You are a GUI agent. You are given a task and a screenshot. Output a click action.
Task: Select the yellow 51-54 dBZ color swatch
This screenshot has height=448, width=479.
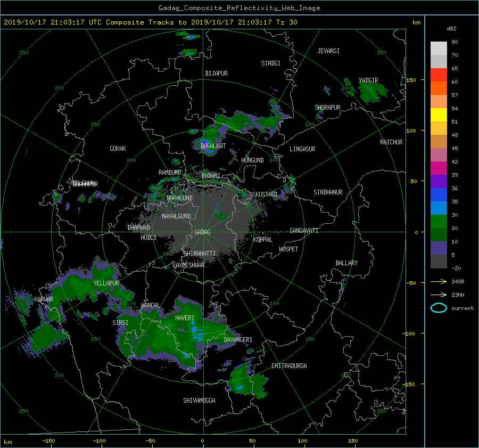[439, 115]
